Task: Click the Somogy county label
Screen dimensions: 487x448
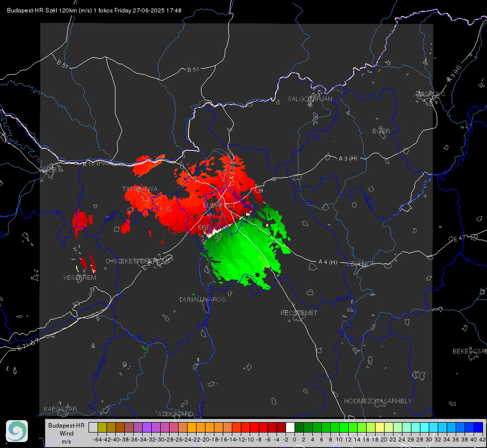Action: [100, 367]
